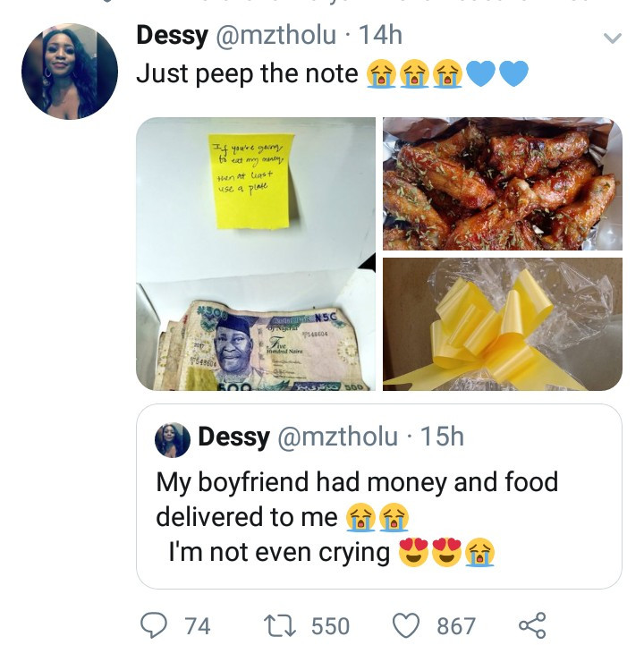The height and width of the screenshot is (645, 644).
Task: Open Dessy's large profile picture
Action: [70, 72]
